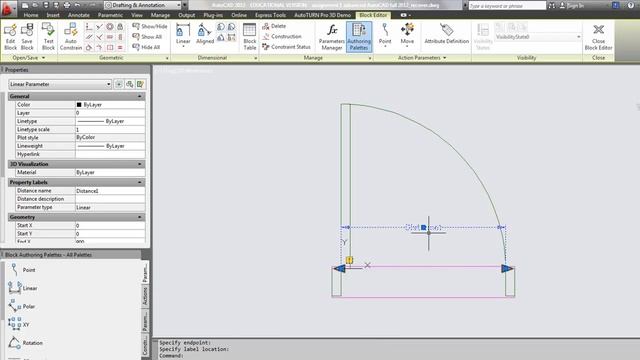
Task: Collapse the 3D Visualization section
Action: point(140,164)
